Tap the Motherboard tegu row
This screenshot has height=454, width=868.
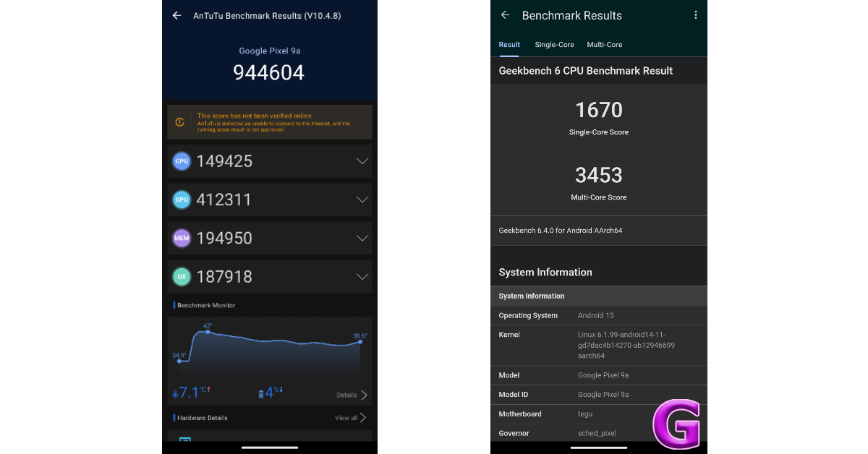click(599, 414)
